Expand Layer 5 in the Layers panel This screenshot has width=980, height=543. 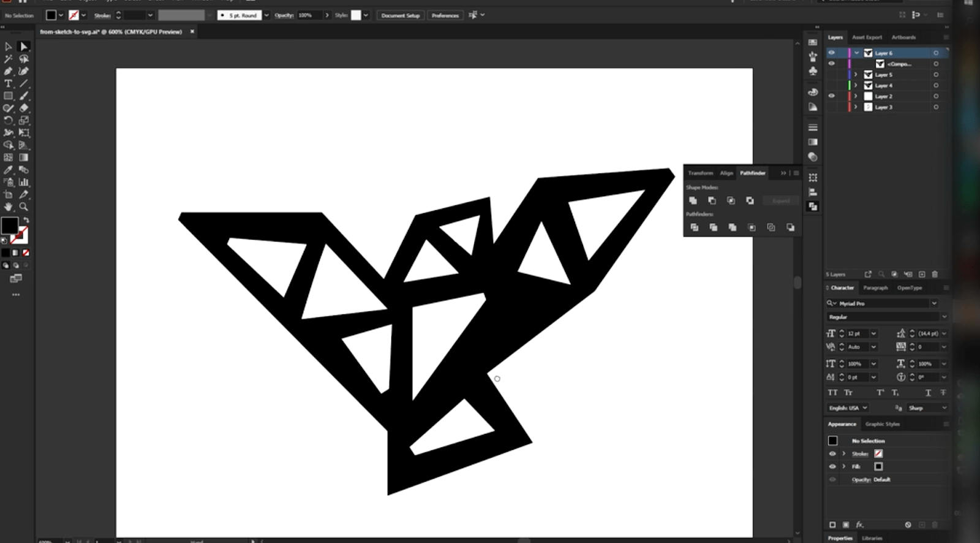click(856, 75)
